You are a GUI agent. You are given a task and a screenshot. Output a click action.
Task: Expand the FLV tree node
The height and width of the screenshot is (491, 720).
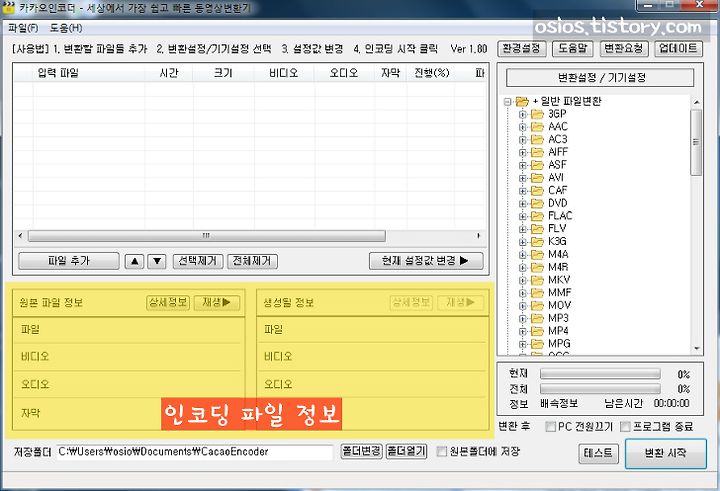523,229
